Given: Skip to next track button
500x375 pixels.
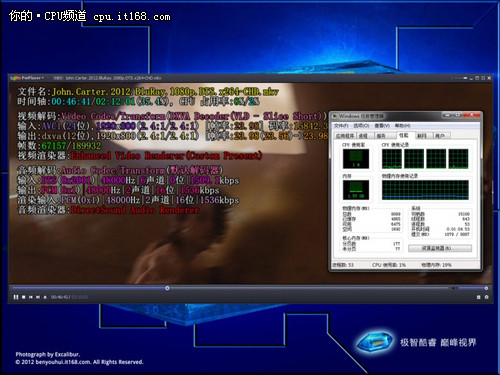Looking at the screenshot, I should pyautogui.click(x=38, y=297).
